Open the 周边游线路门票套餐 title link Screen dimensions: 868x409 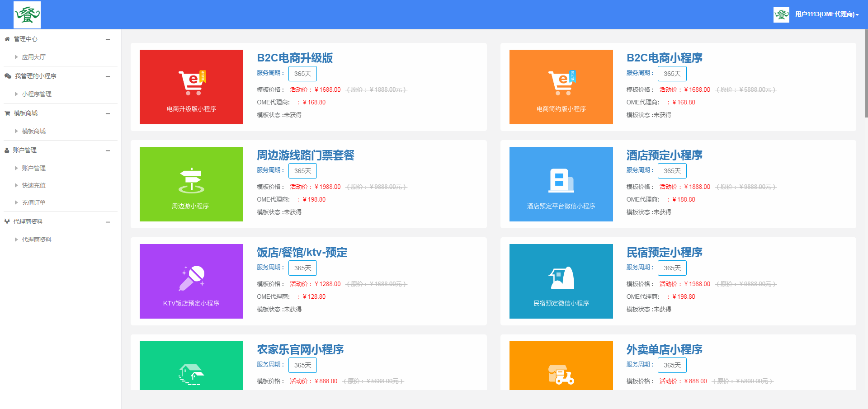tap(306, 155)
